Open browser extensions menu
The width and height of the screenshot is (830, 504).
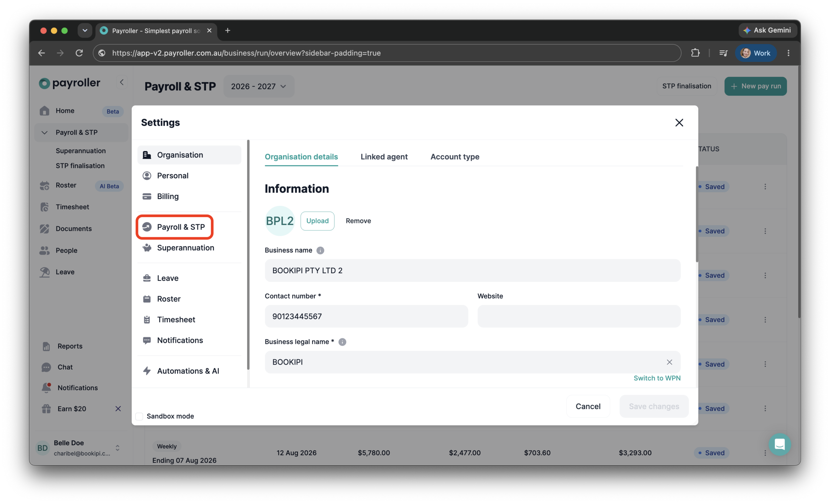tap(695, 53)
